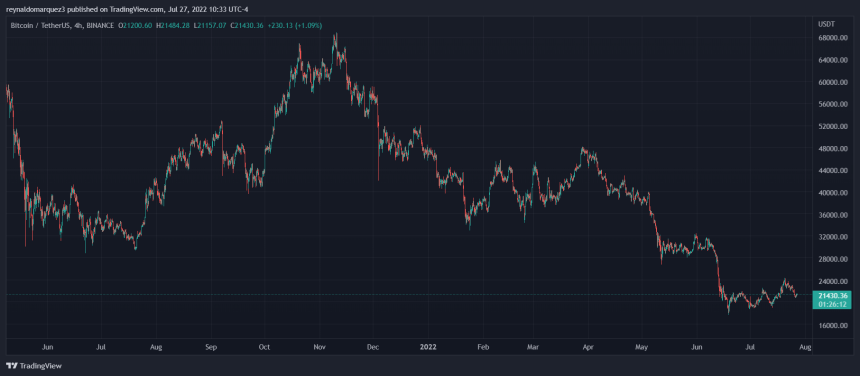Screen dimensions: 860x376
Task: Click the Sep label on time axis
Action: click(211, 347)
